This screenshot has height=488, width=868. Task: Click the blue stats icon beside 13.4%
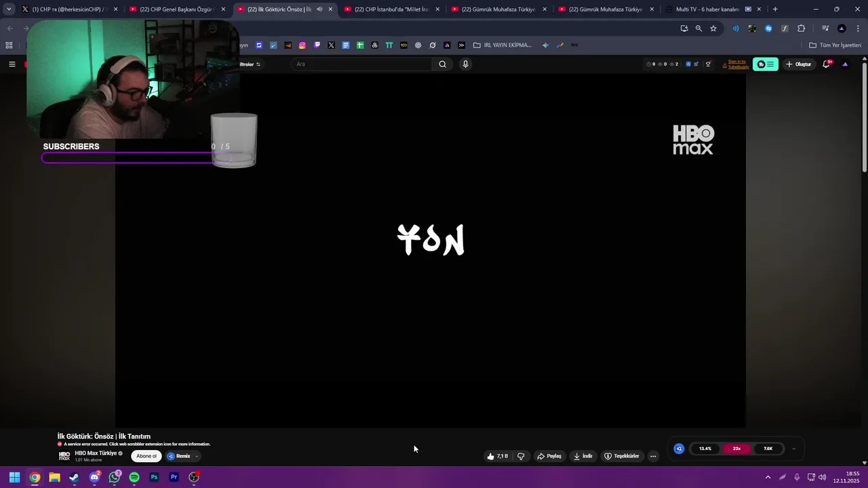[679, 449]
